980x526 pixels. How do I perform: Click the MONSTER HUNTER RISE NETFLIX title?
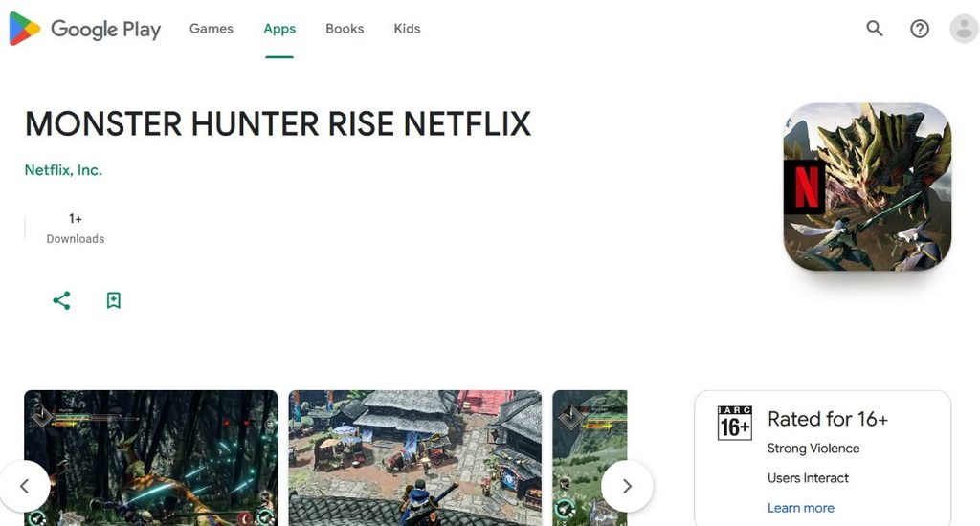(x=278, y=123)
